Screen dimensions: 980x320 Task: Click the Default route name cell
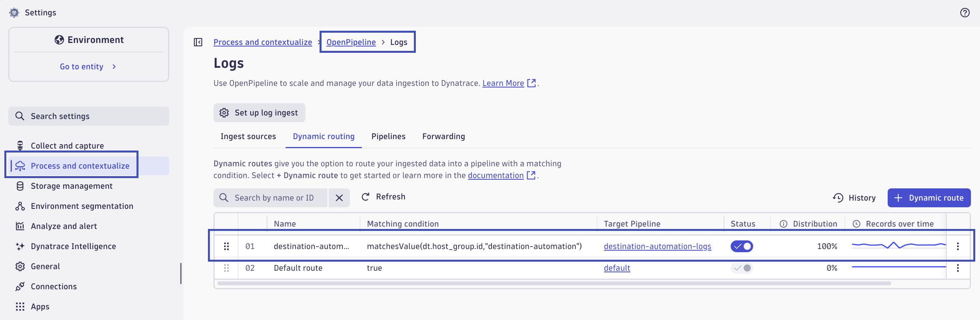pos(298,268)
